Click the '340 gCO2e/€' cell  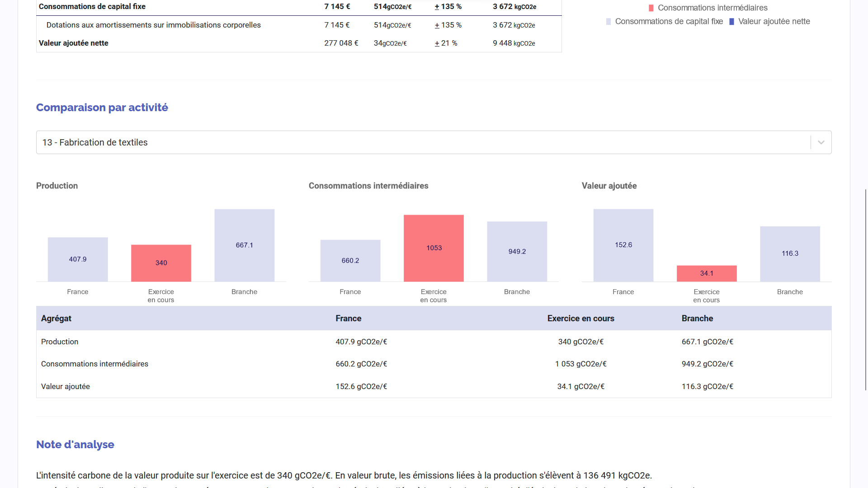click(x=580, y=342)
